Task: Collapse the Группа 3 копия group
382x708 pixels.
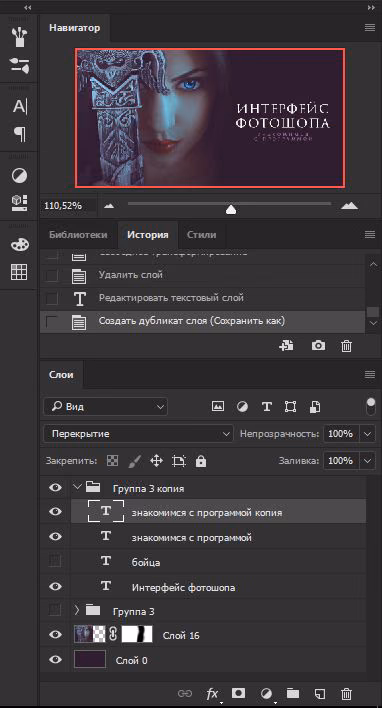Action: [x=77, y=487]
